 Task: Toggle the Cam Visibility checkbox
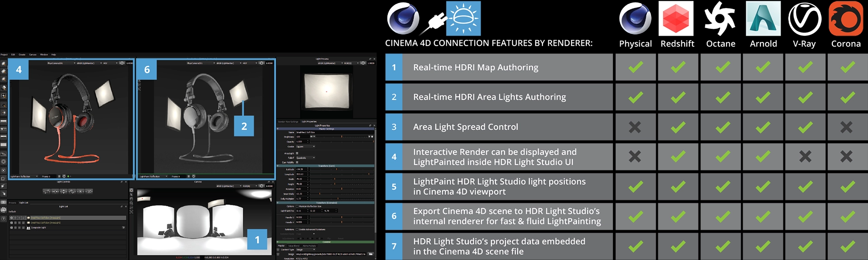pyautogui.click(x=297, y=162)
